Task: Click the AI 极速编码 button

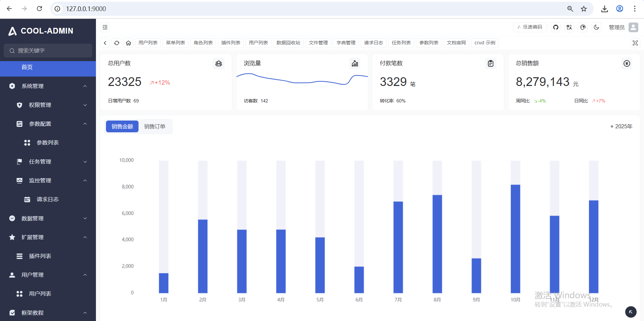Action: coord(530,27)
